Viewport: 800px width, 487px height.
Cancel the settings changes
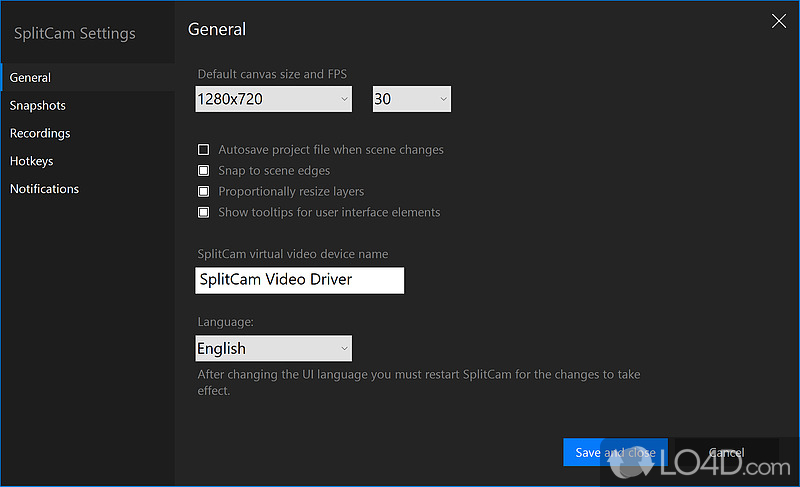pyautogui.click(x=726, y=452)
